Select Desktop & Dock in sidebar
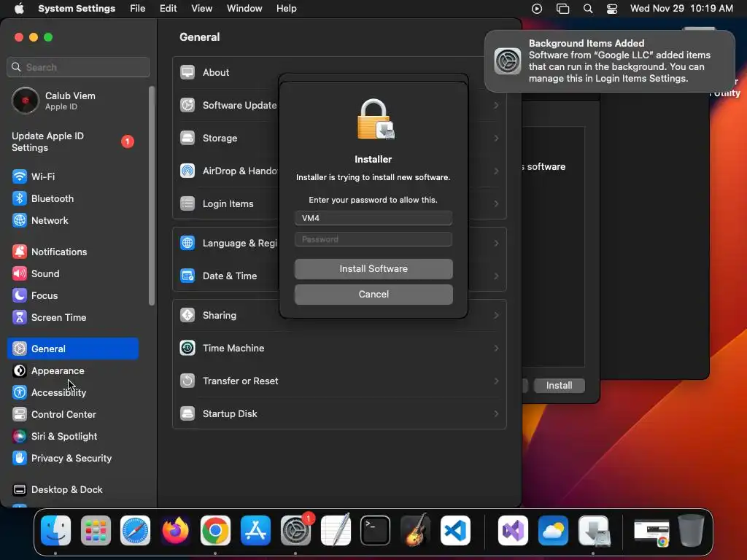Image resolution: width=747 pixels, height=560 pixels. point(73,490)
